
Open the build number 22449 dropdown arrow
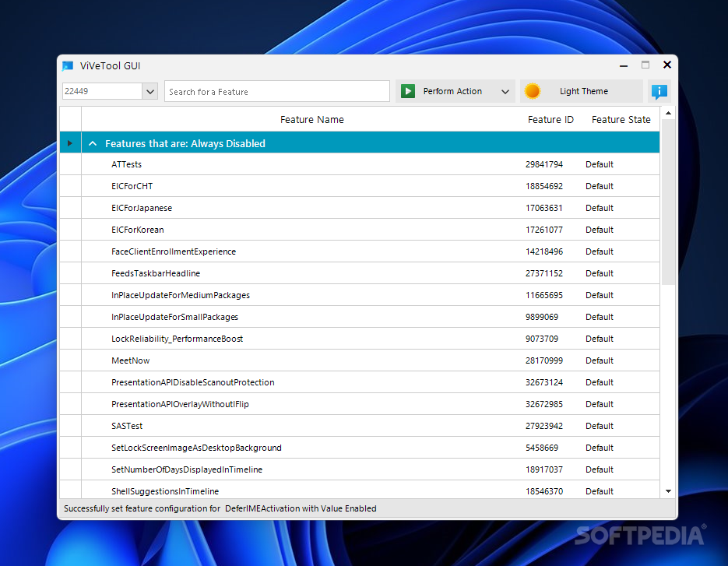coord(150,91)
